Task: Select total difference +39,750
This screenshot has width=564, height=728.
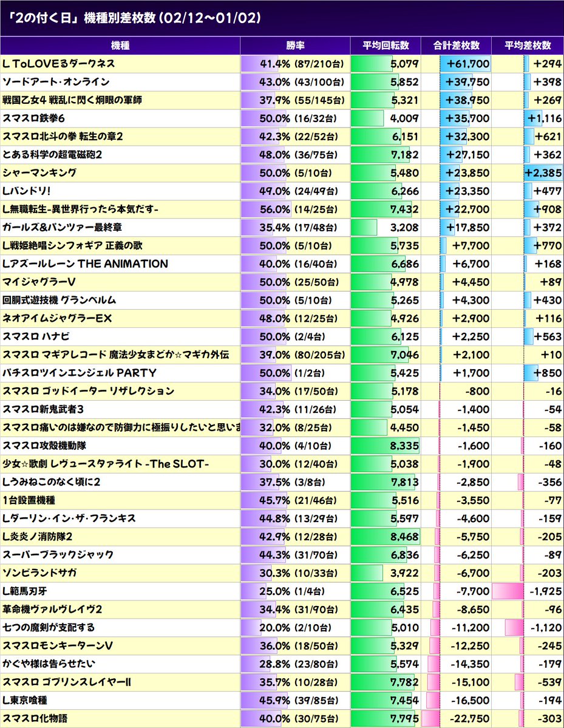Action: tap(467, 82)
